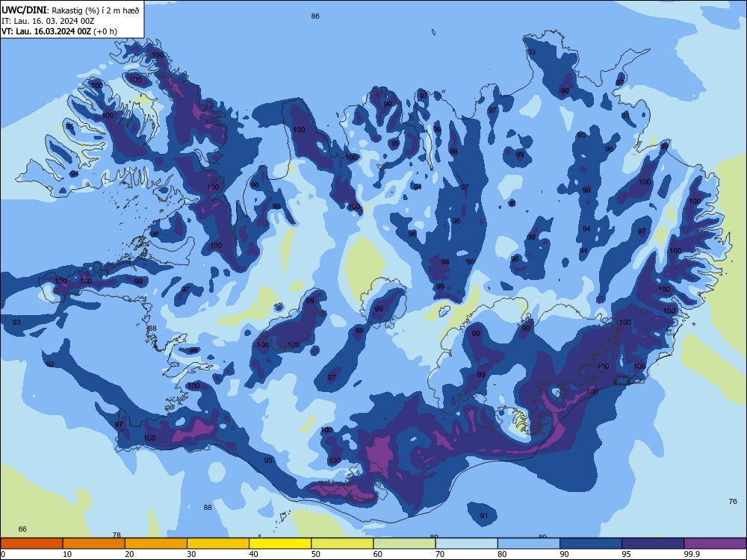
Task: Click the legend tick label '30'
Action: (191, 554)
